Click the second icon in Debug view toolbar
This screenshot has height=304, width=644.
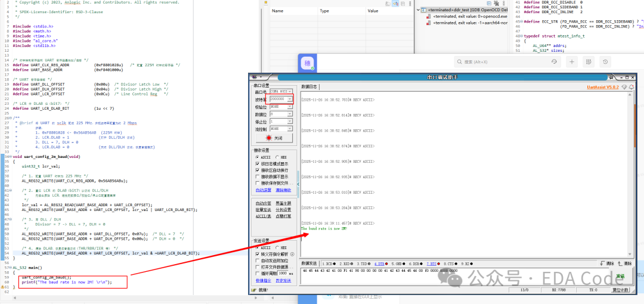[496, 4]
